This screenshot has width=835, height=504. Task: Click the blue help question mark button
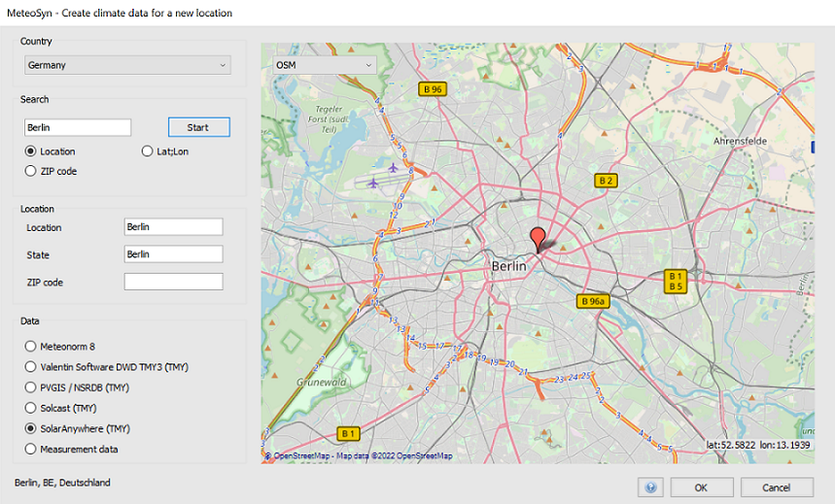coord(650,487)
